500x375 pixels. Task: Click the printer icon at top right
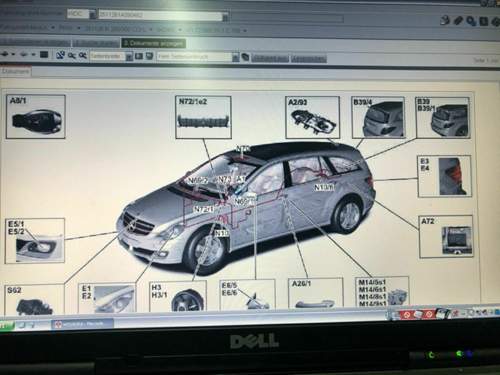[445, 20]
